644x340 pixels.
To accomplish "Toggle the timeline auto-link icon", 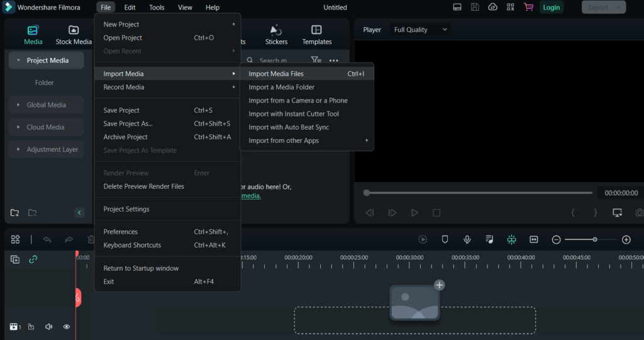I will pos(33,259).
